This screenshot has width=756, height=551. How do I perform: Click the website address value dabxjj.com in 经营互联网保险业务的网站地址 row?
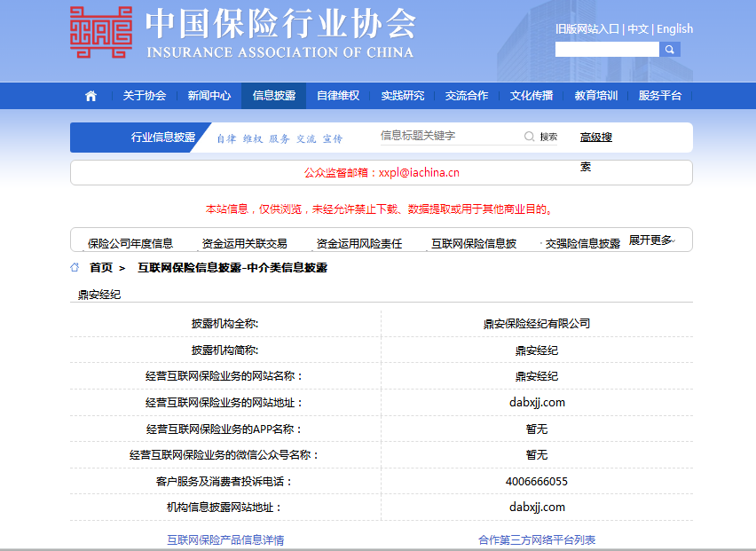pos(537,403)
